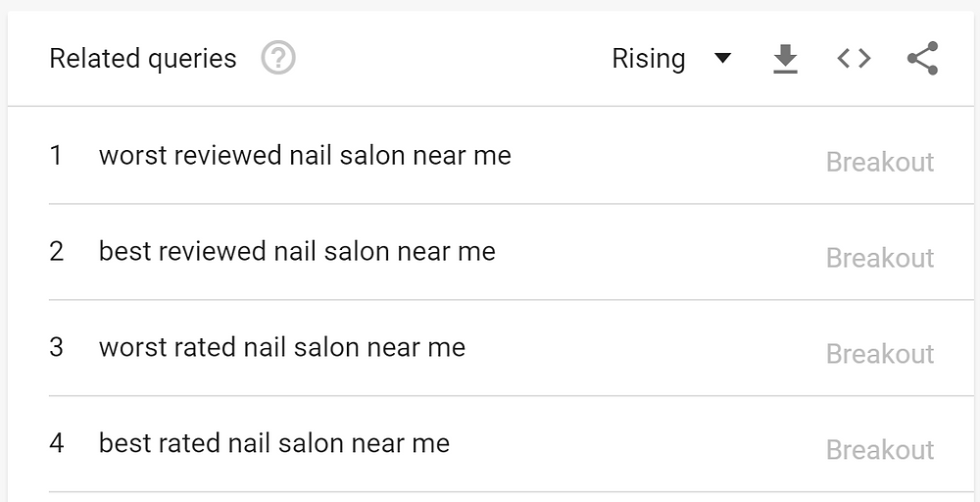Click Breakout label on first query row

click(x=880, y=162)
